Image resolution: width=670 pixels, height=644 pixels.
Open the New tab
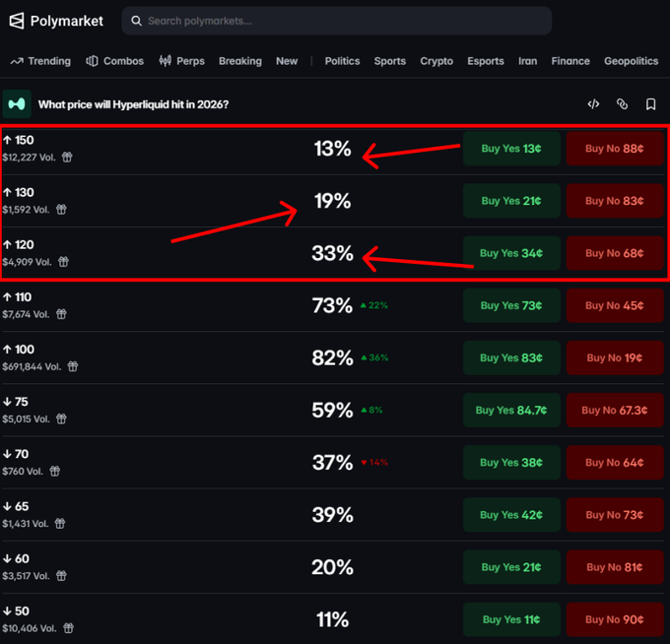287,61
